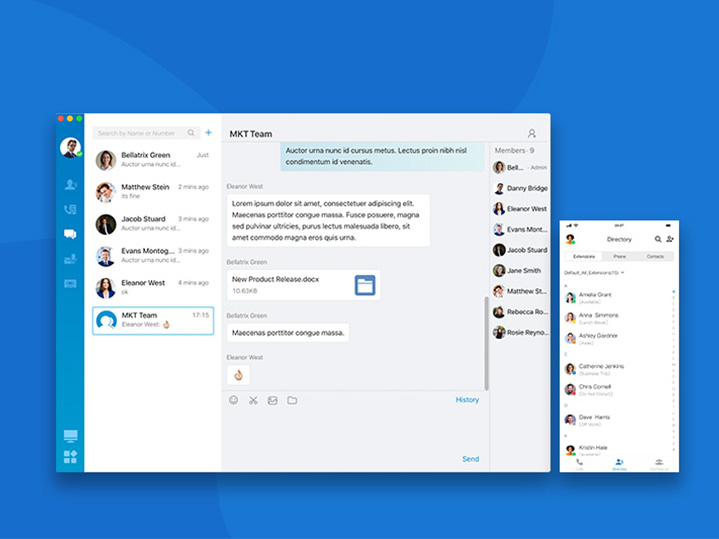Screen dimensions: 719x539
Task: Open the call history sidebar icon
Action: point(70,210)
